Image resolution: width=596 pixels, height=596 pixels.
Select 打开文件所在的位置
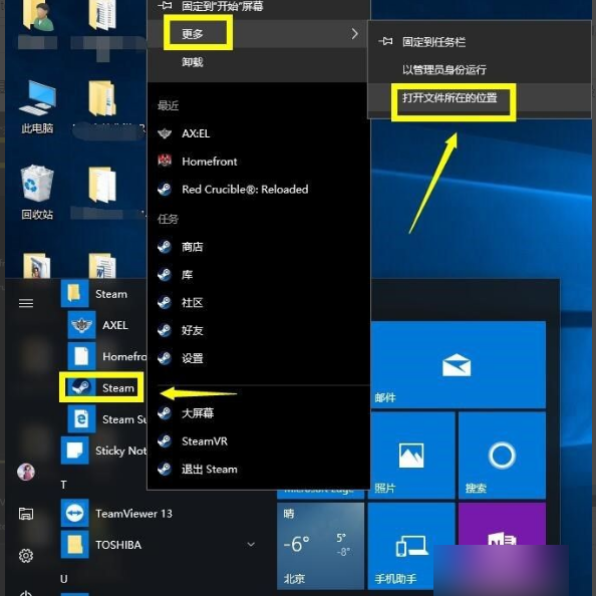pos(479,98)
